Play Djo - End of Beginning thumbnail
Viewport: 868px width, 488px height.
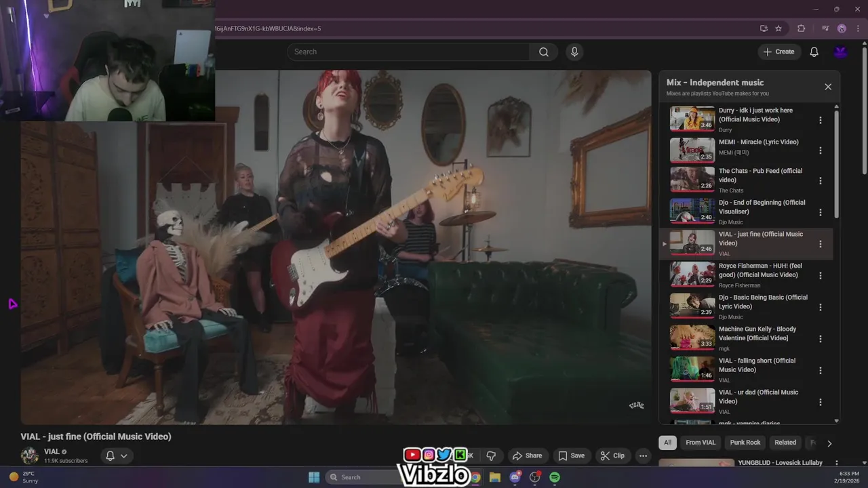(692, 211)
